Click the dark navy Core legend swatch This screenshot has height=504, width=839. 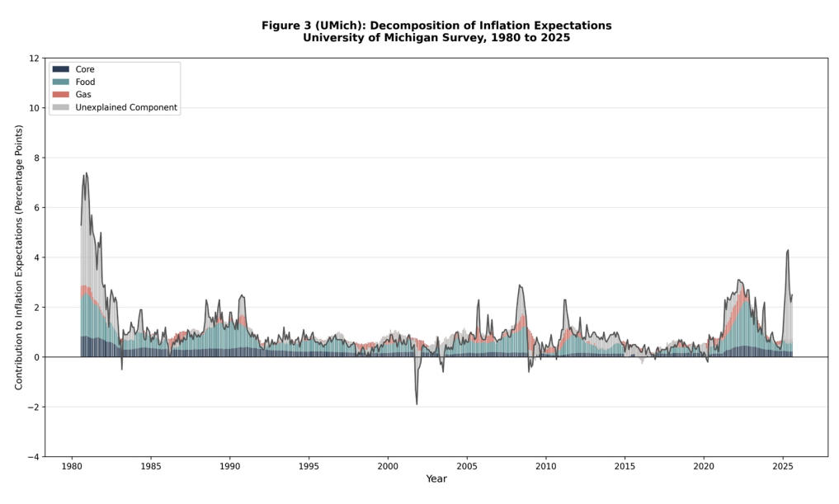pos(61,70)
